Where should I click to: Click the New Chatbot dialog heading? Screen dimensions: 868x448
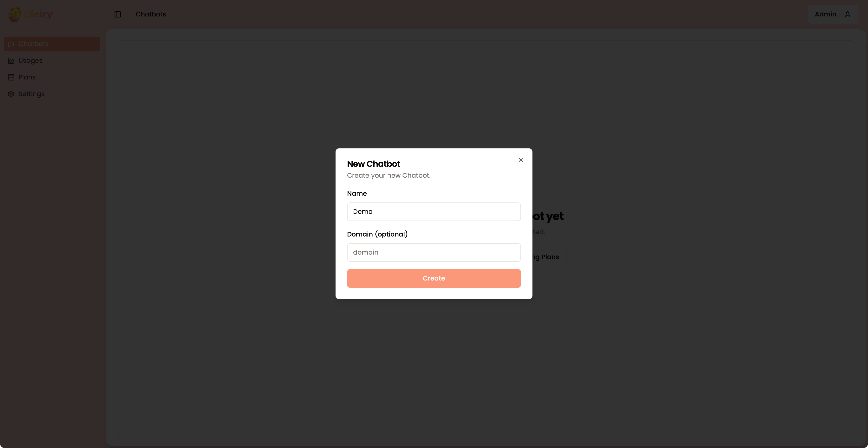373,164
